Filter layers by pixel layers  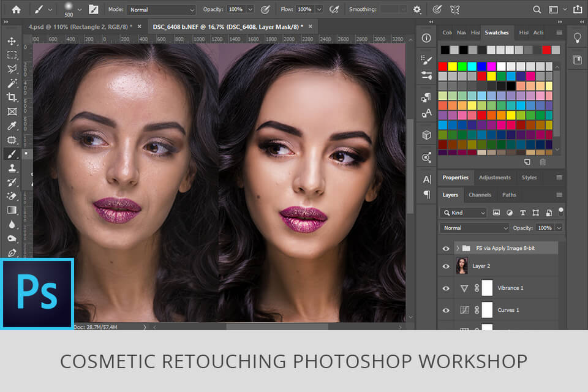pyautogui.click(x=496, y=213)
